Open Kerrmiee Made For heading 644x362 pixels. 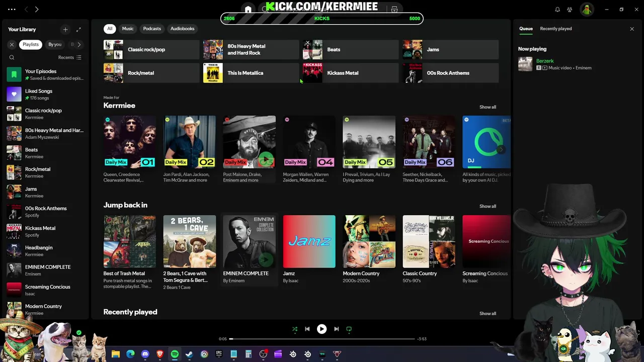click(x=119, y=106)
